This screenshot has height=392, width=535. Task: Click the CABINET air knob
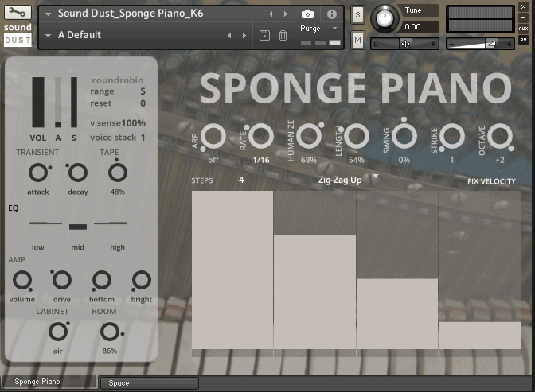59,332
